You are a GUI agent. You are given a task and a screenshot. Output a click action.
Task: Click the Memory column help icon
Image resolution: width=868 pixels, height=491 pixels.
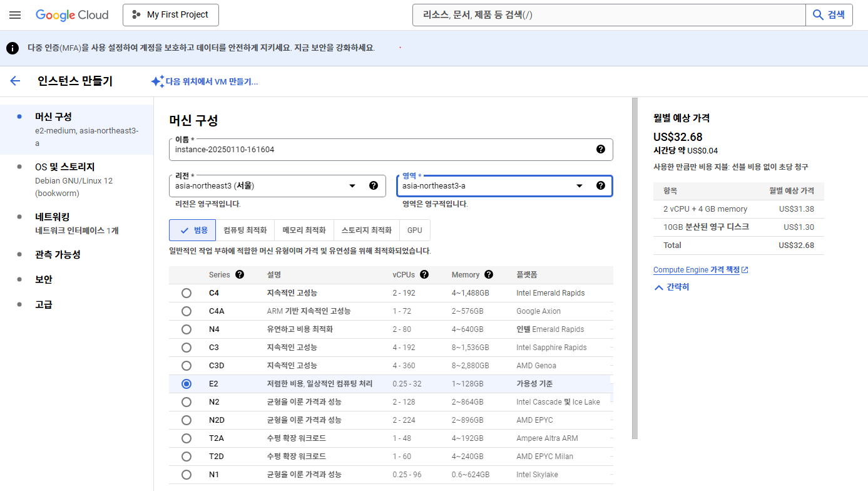coord(489,274)
